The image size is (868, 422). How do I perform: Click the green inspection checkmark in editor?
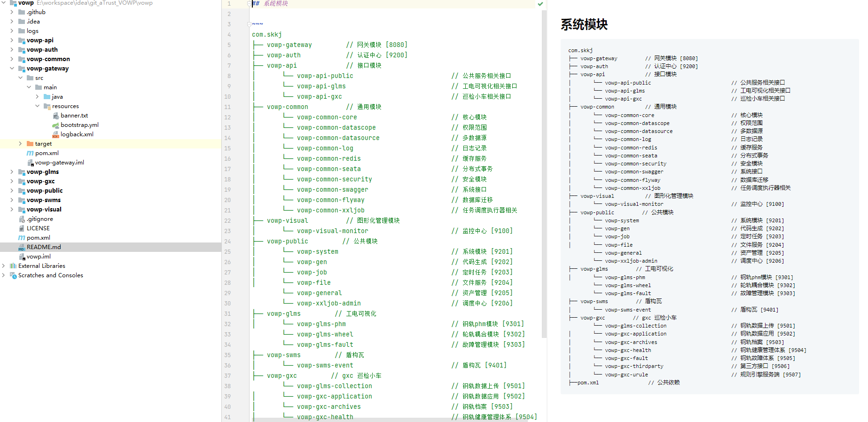540,4
